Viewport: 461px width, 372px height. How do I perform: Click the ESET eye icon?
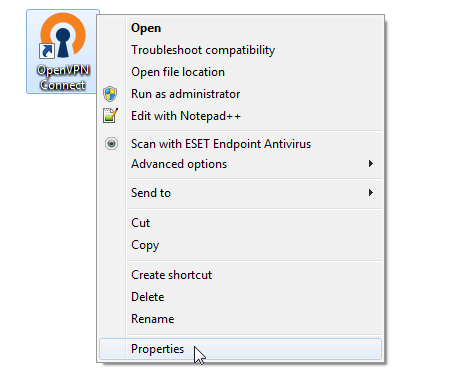111,144
